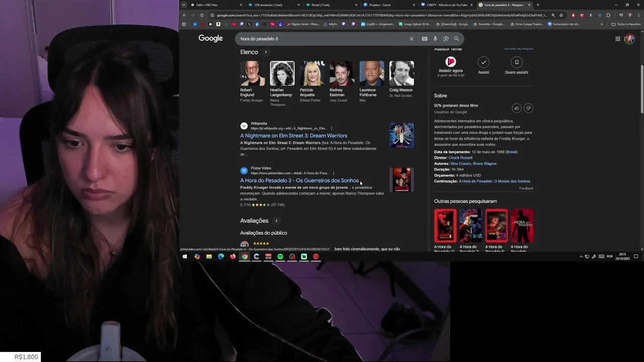644x362 pixels.
Task: Open the Windows Start menu
Action: tap(185, 256)
